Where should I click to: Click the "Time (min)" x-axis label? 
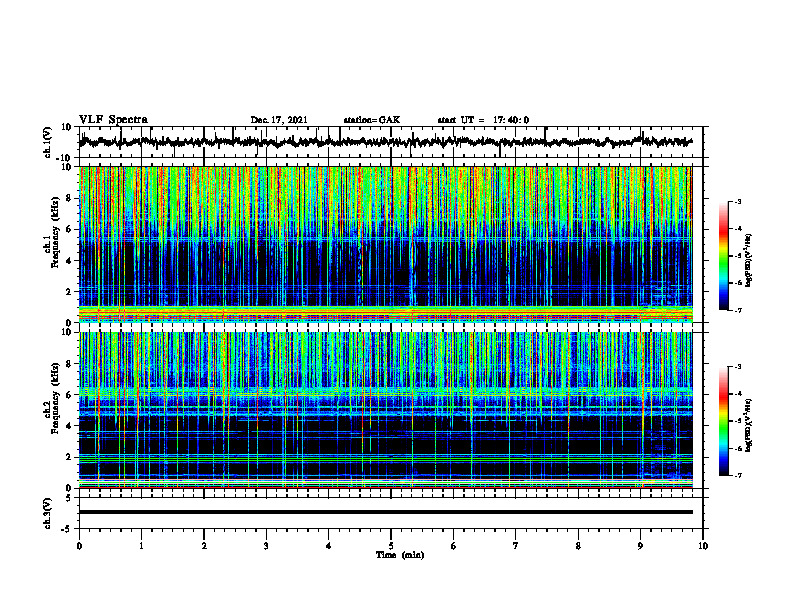pos(400,555)
